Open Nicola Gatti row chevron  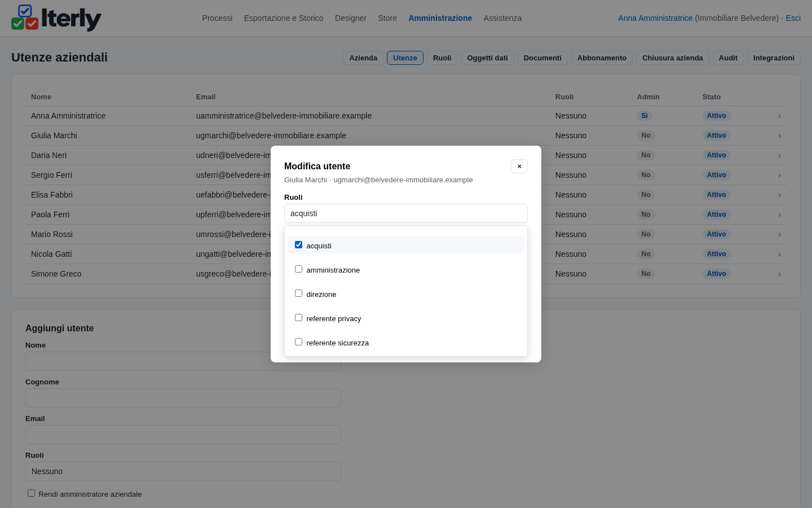[779, 254]
